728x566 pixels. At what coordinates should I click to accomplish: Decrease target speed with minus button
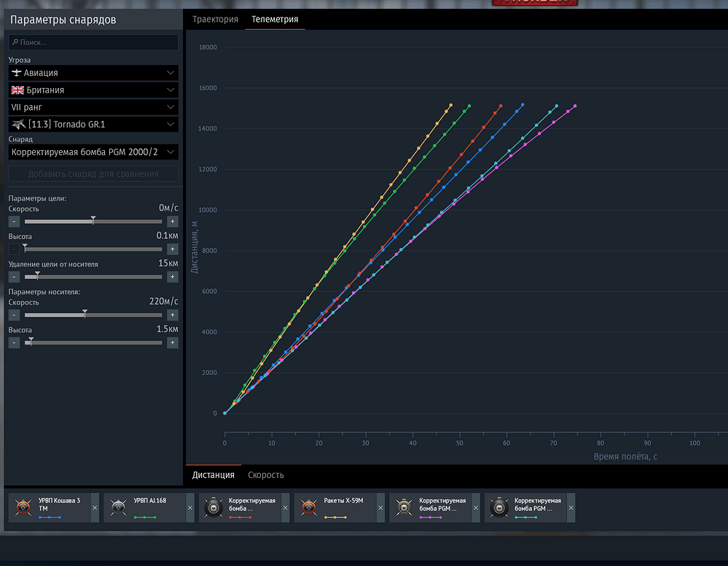14,221
